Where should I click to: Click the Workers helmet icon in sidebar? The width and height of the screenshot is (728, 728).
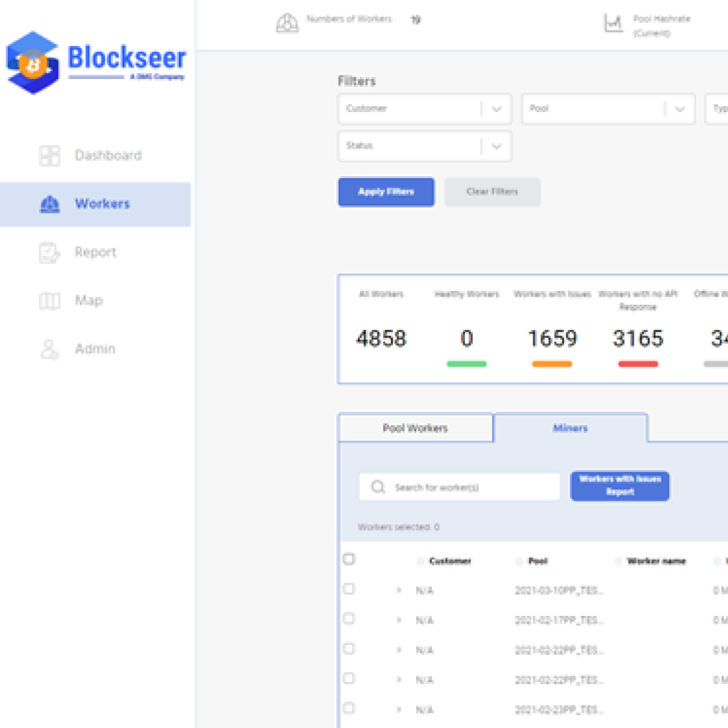[x=50, y=205]
